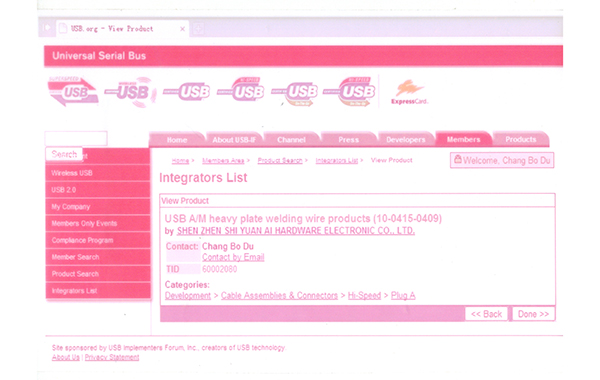Click the SuperSpeed USB logo
This screenshot has height=380, width=600.
(73, 91)
